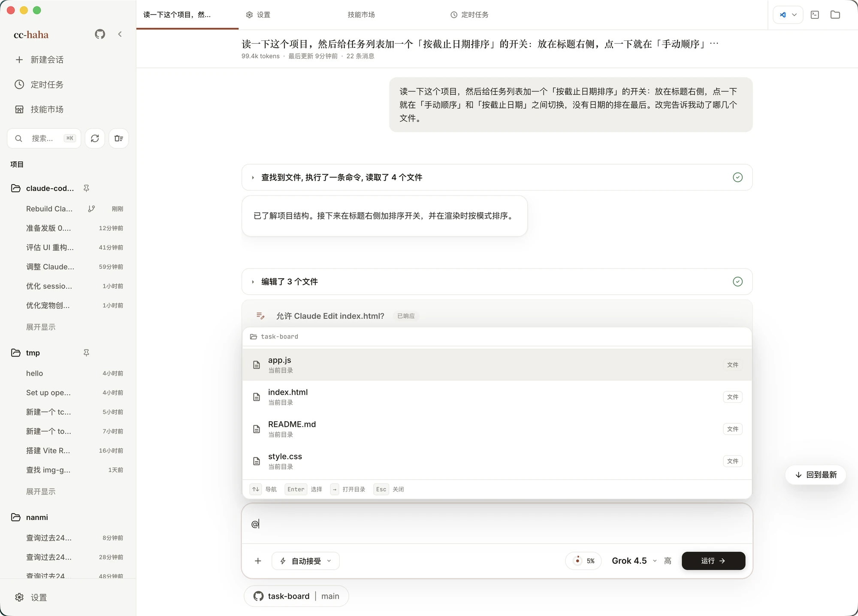This screenshot has width=858, height=616.
Task: Open the 自动接受 permission mode dropdown
Action: pos(305,561)
